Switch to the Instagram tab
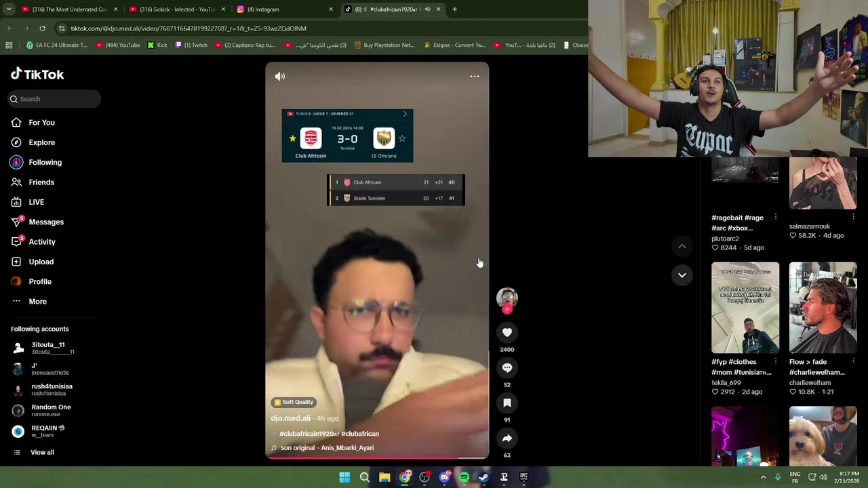 (285, 9)
